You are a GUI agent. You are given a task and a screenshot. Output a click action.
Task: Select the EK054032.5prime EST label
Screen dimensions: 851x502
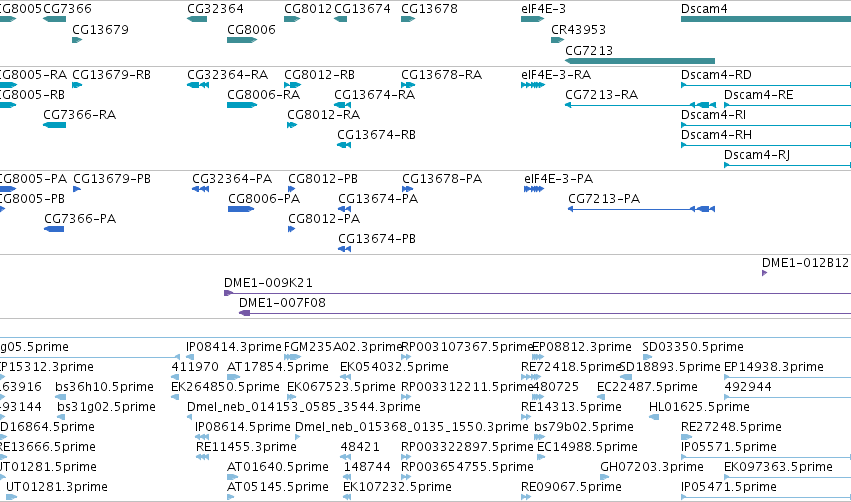[394, 367]
